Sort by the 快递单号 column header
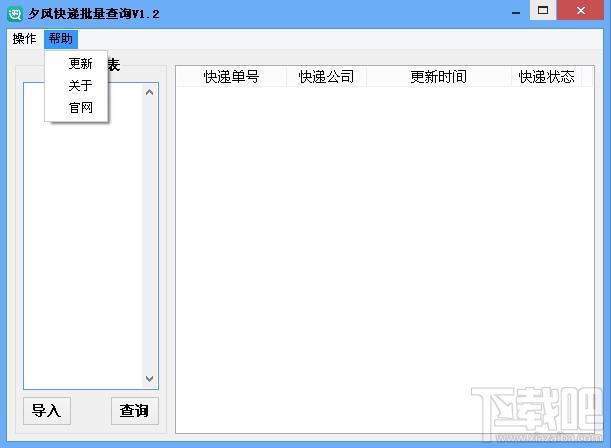The height and width of the screenshot is (448, 611). point(231,77)
